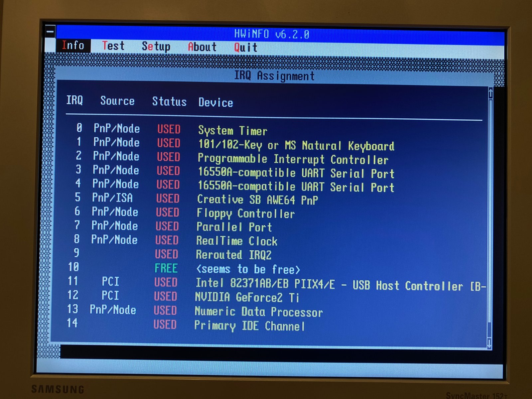Click the IRQ column header
This screenshot has width=532, height=399.
74,100
